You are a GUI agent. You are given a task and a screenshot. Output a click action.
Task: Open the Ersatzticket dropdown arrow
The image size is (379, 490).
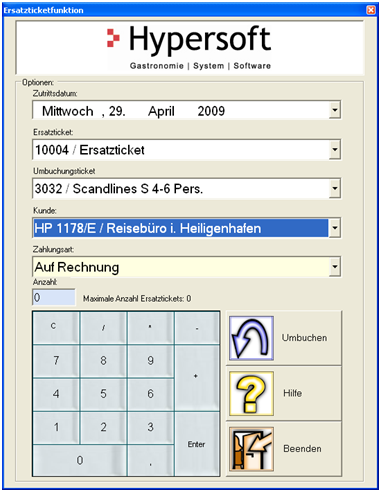[335, 149]
